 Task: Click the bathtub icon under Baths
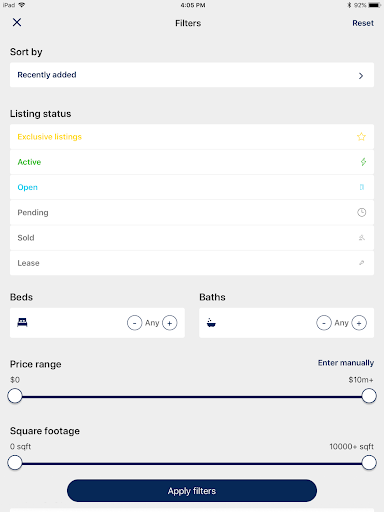point(211,323)
